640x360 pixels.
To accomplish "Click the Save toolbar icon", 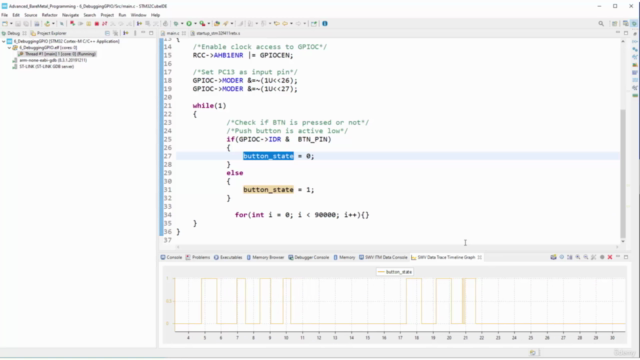I will pos(18,24).
